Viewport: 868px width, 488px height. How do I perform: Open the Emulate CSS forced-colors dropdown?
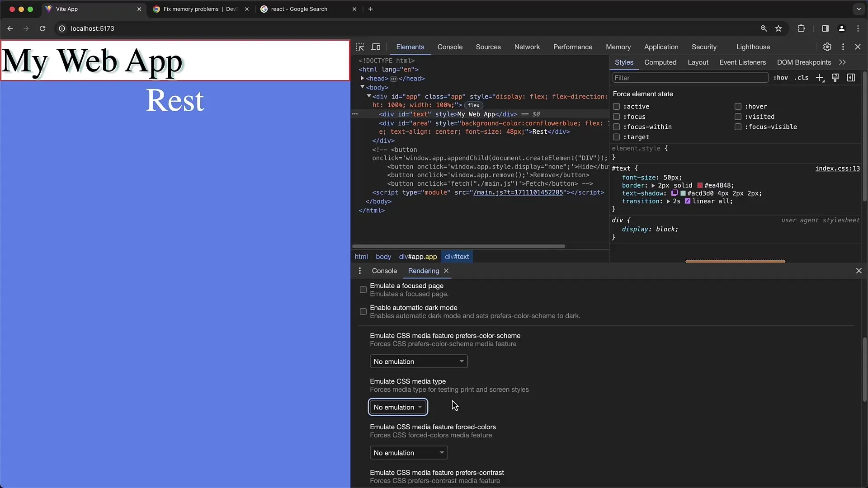point(407,452)
